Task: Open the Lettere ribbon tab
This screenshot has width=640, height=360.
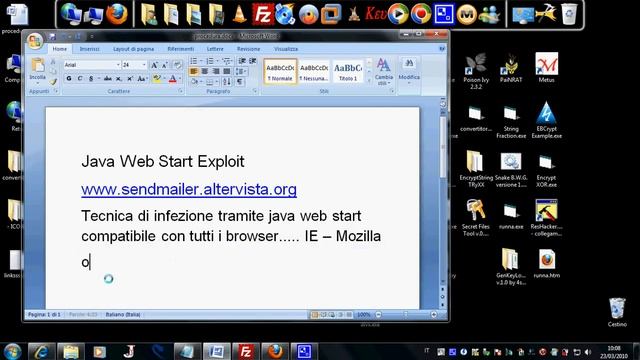Action: click(215, 49)
